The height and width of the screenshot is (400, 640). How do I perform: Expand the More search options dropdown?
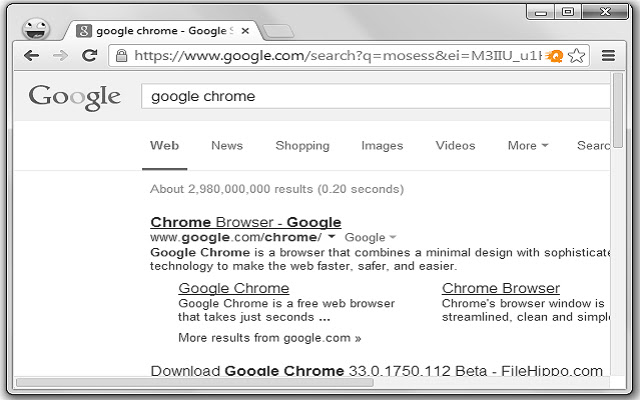tap(528, 146)
